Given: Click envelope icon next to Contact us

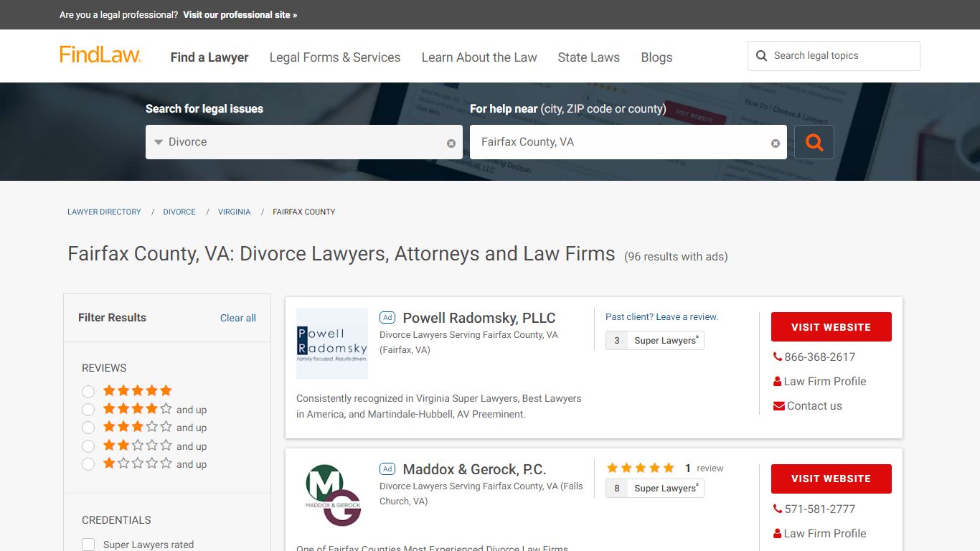Looking at the screenshot, I should pos(779,406).
